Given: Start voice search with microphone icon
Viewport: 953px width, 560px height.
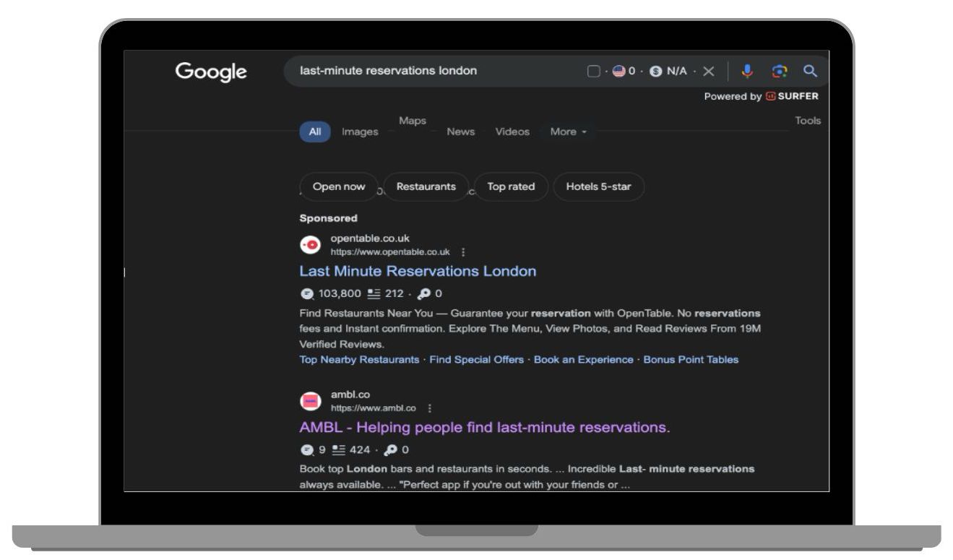Looking at the screenshot, I should point(747,71).
